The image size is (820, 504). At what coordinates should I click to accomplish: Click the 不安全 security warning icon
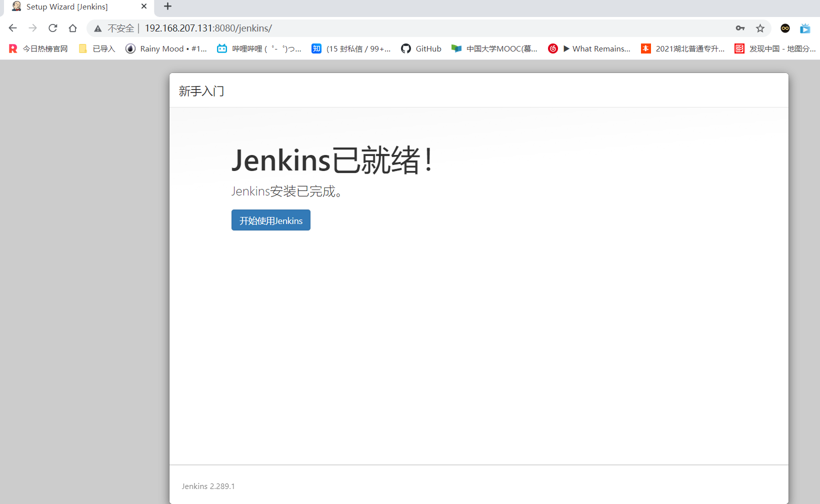(98, 28)
